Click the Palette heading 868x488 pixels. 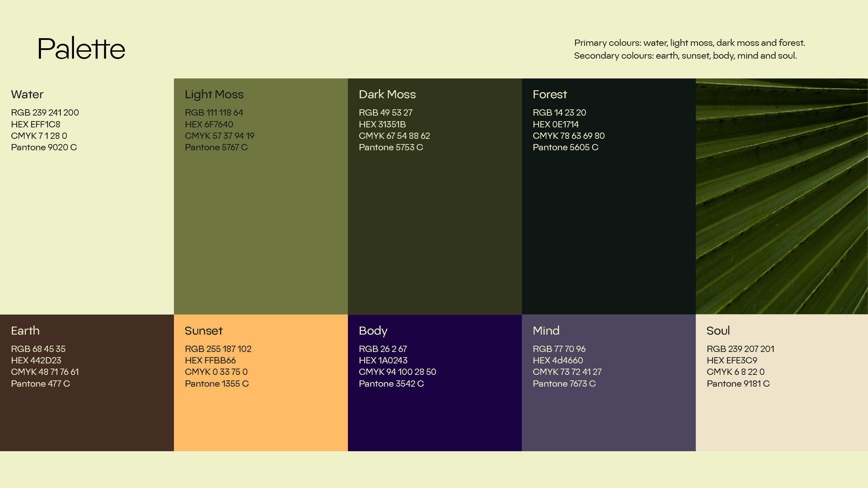(x=81, y=49)
